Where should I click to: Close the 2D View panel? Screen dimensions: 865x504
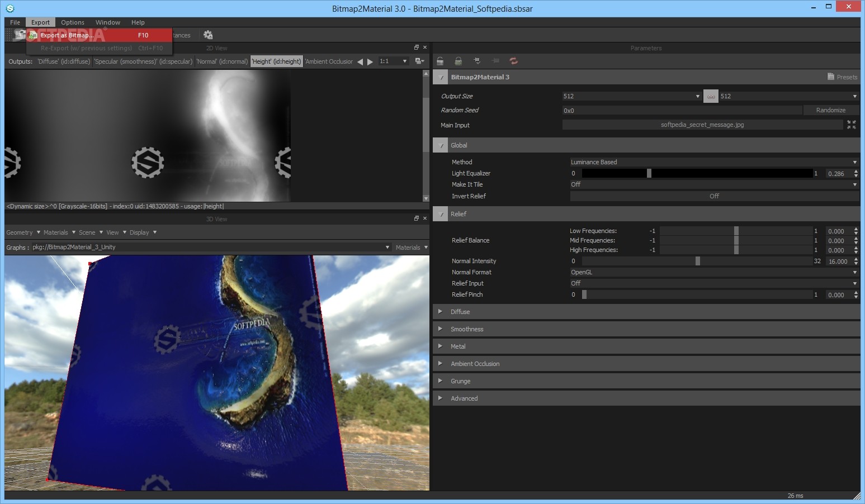click(x=425, y=47)
